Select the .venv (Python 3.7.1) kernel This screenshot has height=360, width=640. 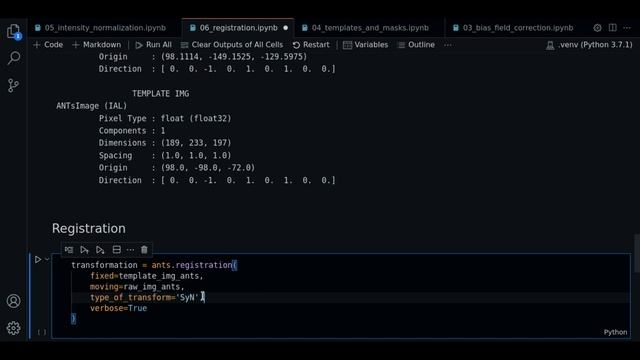click(x=589, y=45)
